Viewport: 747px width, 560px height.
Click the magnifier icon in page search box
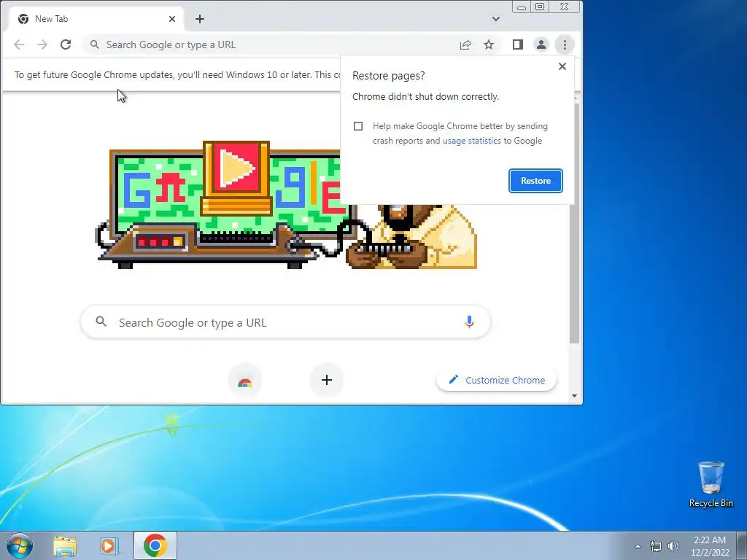101,322
